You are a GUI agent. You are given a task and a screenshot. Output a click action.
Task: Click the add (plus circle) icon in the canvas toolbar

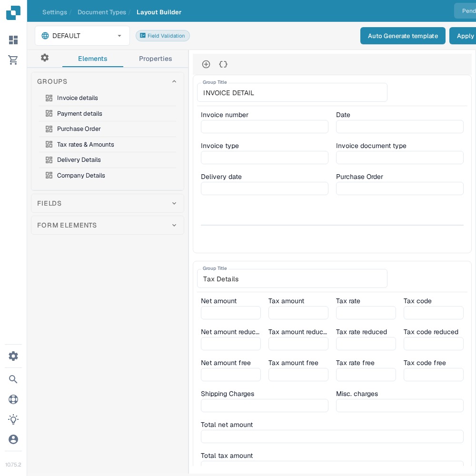click(x=206, y=64)
